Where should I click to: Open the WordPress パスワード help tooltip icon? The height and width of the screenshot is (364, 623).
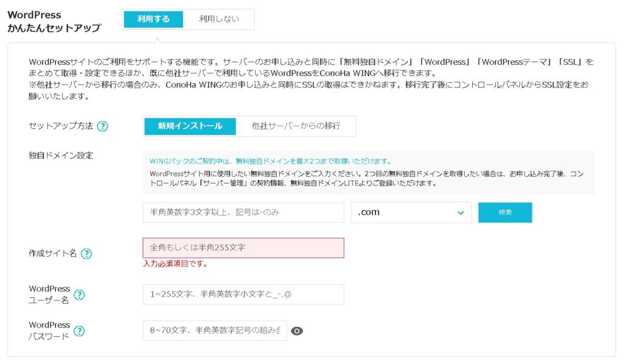coord(79,331)
